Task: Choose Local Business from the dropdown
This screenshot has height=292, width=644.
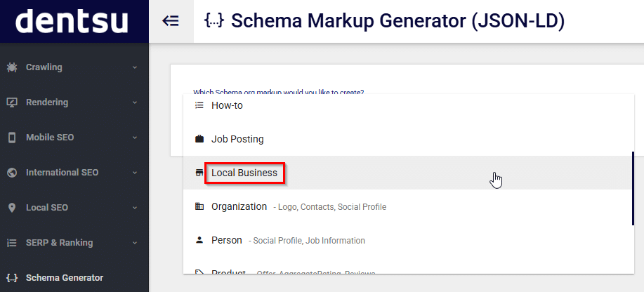Action: click(408, 173)
